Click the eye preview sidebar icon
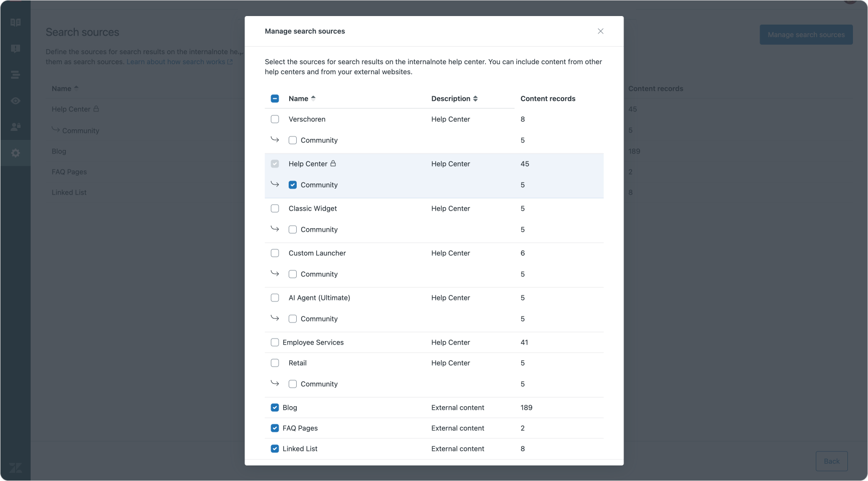Image resolution: width=868 pixels, height=481 pixels. point(16,101)
